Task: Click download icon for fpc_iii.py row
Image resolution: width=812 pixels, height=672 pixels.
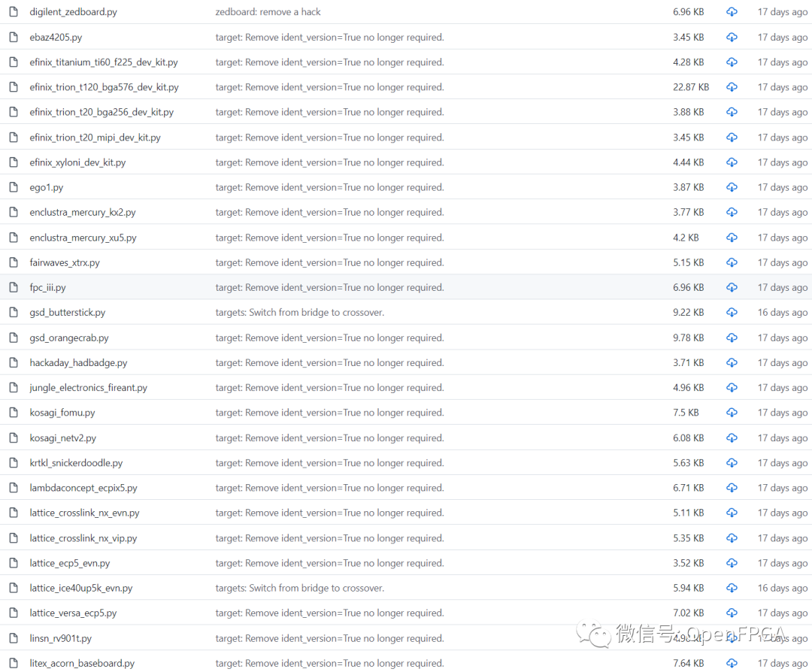Action: 732,287
